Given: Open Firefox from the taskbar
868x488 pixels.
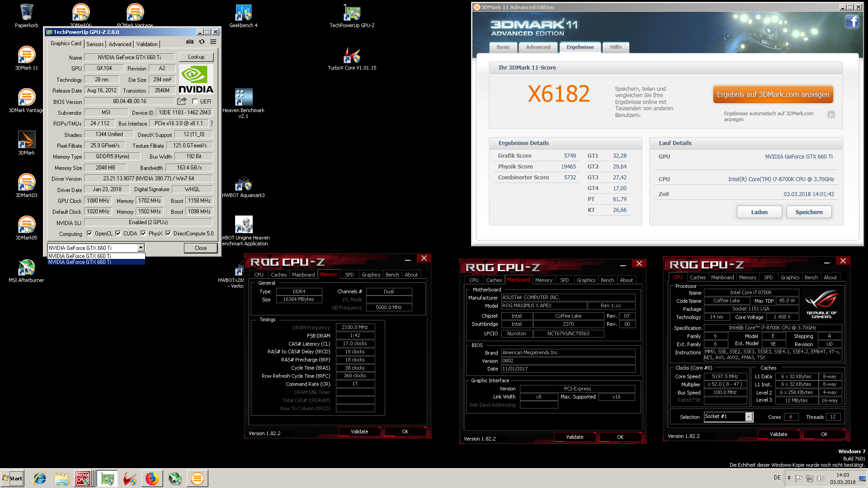Looking at the screenshot, I should coord(152,479).
